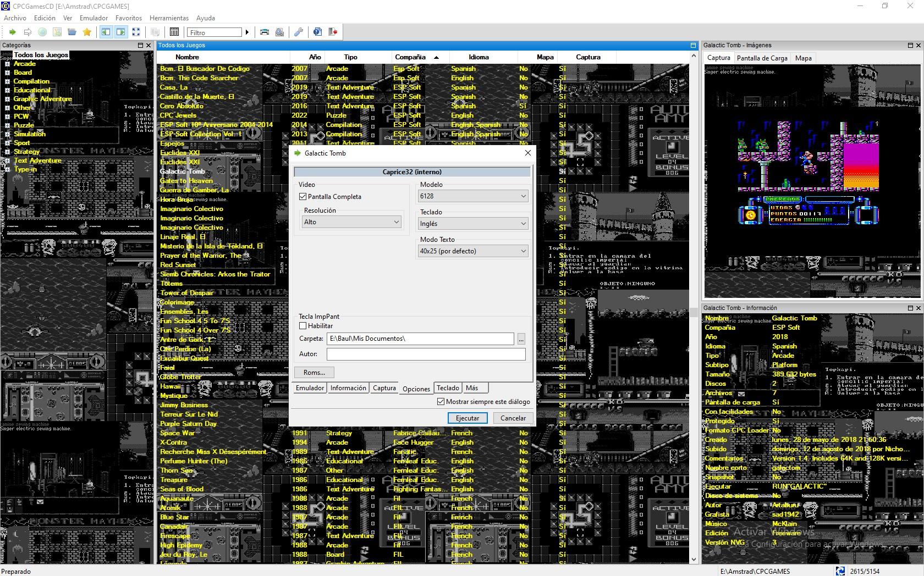Image resolution: width=924 pixels, height=576 pixels.
Task: Click the Ejecutar button
Action: coord(468,418)
